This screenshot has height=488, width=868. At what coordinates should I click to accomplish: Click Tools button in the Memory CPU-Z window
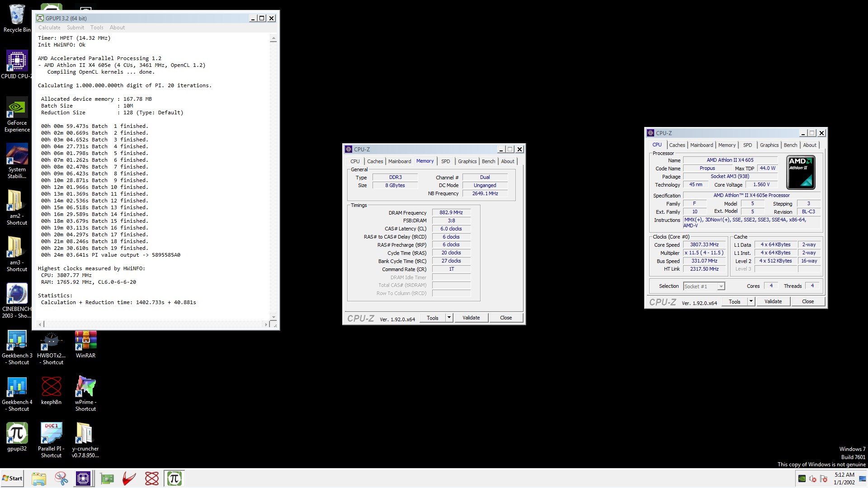point(433,318)
